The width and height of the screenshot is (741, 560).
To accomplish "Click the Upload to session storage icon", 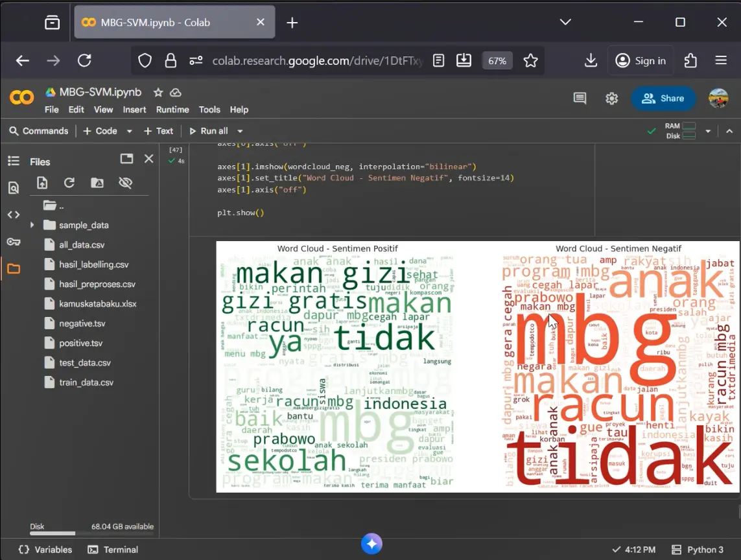I will 41,183.
